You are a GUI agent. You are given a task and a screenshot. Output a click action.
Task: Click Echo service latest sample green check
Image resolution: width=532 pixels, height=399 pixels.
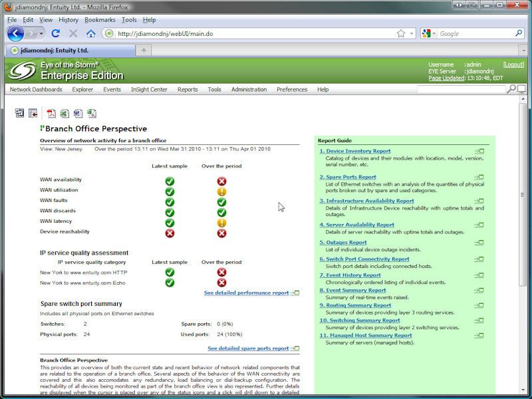[170, 283]
